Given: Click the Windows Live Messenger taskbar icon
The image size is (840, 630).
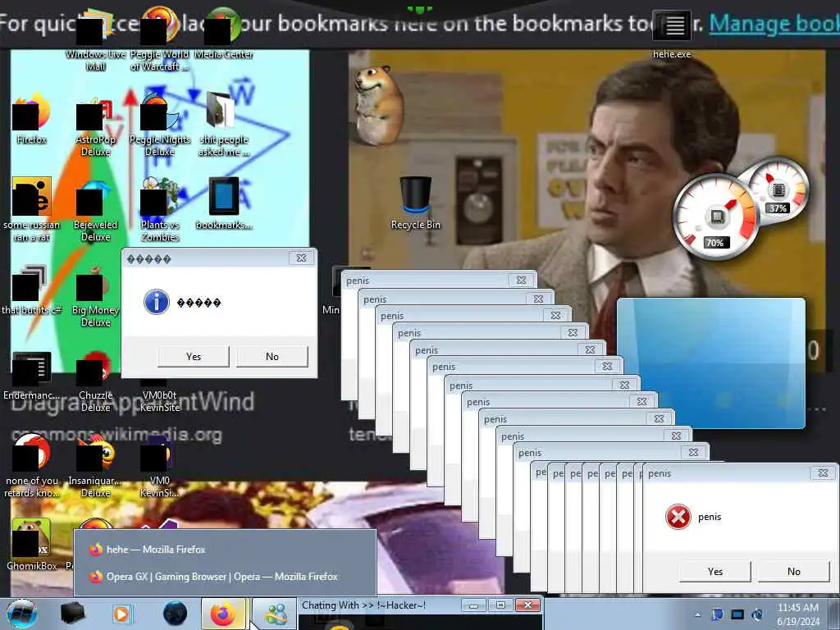Looking at the screenshot, I should (x=276, y=614).
